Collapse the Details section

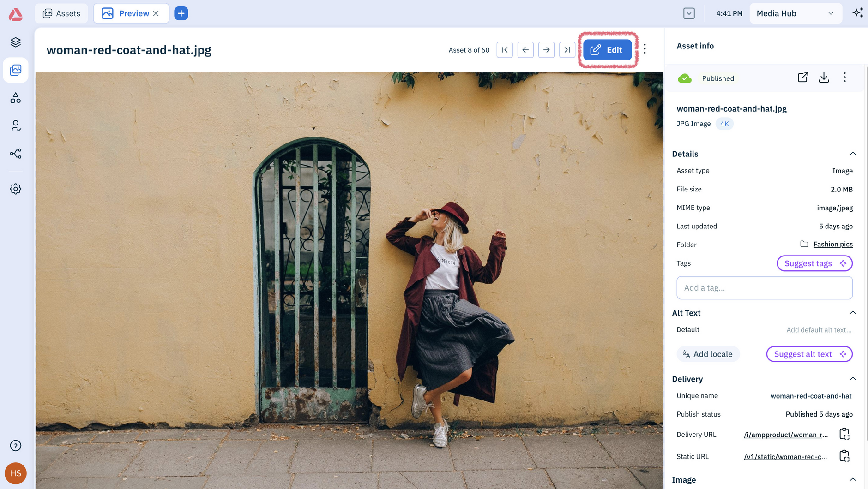click(853, 154)
